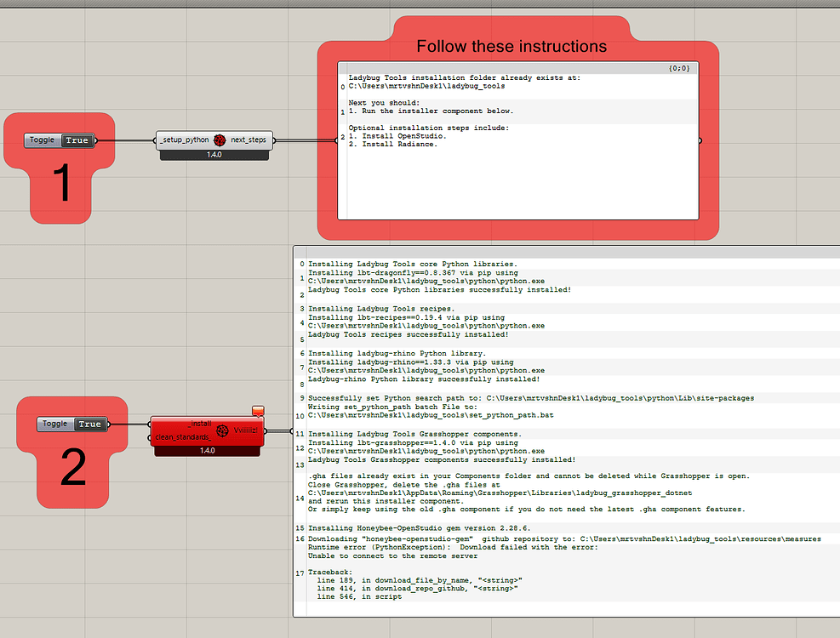Screen dimensions: 840x638
Task: Click row 9 'Successfully set Python search path to:'
Action: click(x=531, y=399)
